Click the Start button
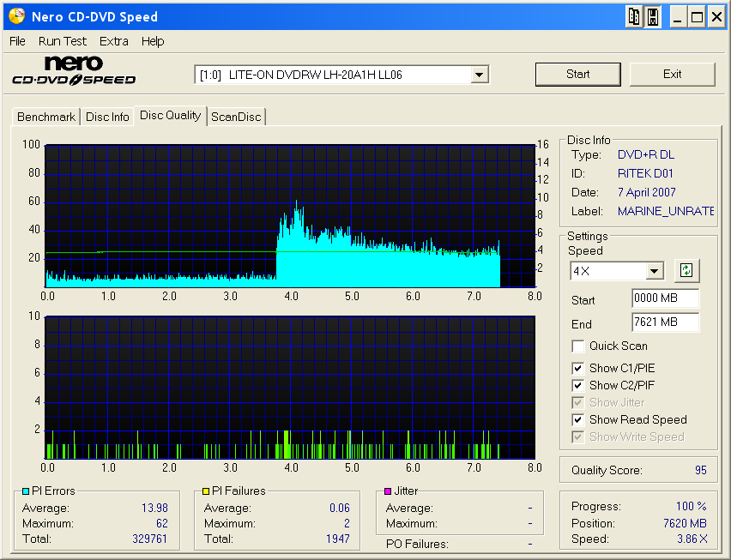Image resolution: width=731 pixels, height=560 pixels. pos(578,75)
